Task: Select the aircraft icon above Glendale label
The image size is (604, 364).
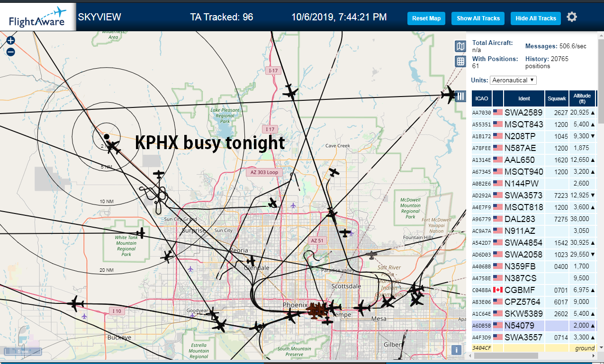Action: click(251, 261)
